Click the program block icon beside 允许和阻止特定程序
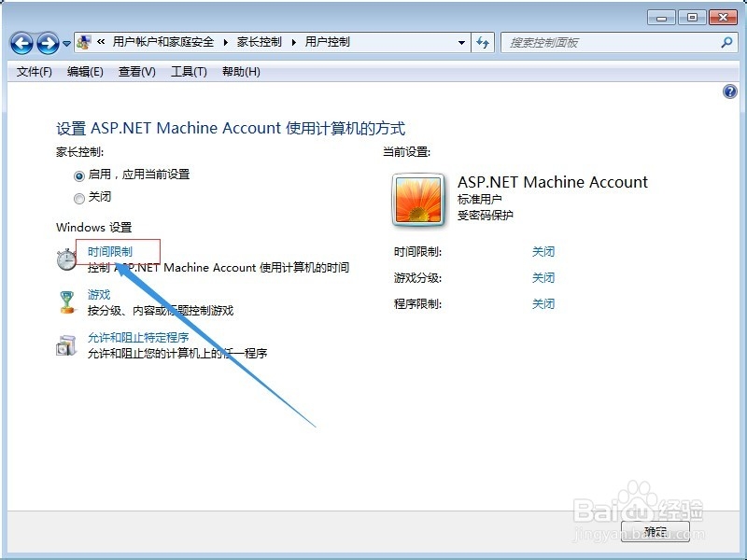The width and height of the screenshot is (747, 560). click(66, 344)
